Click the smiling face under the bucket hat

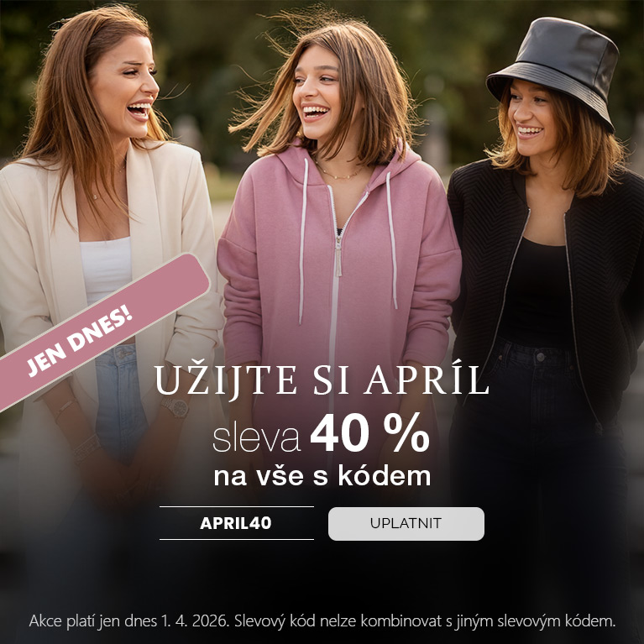click(531, 117)
